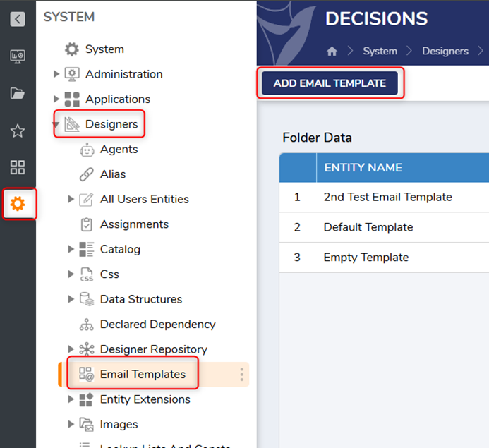
Task: Expand the Data Structures node
Action: click(x=71, y=299)
